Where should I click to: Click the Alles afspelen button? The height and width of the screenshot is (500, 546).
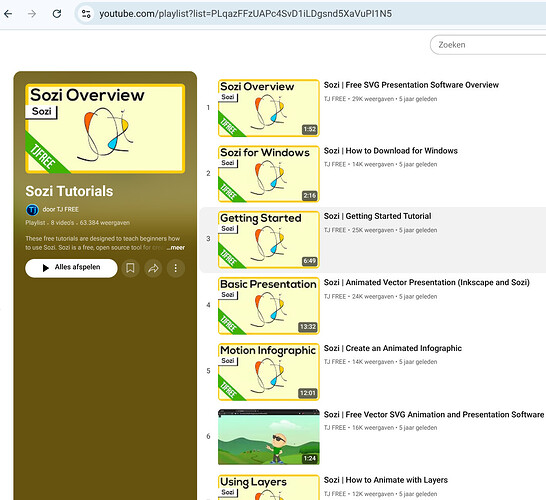click(x=71, y=268)
